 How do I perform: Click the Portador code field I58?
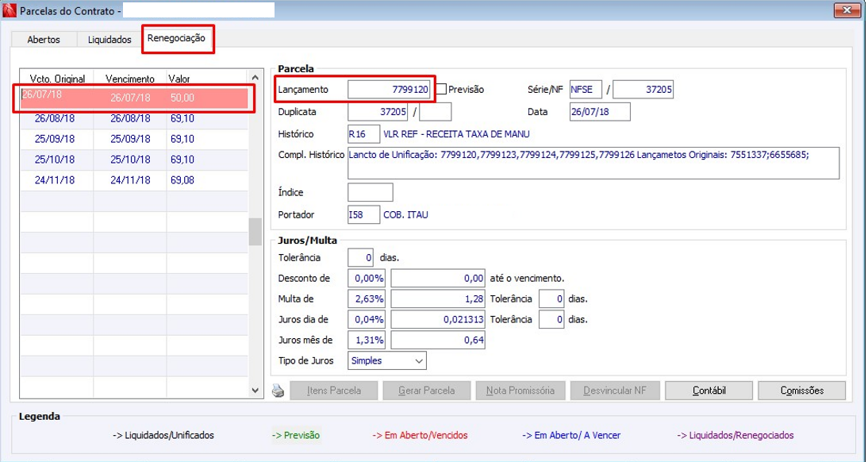click(x=363, y=214)
